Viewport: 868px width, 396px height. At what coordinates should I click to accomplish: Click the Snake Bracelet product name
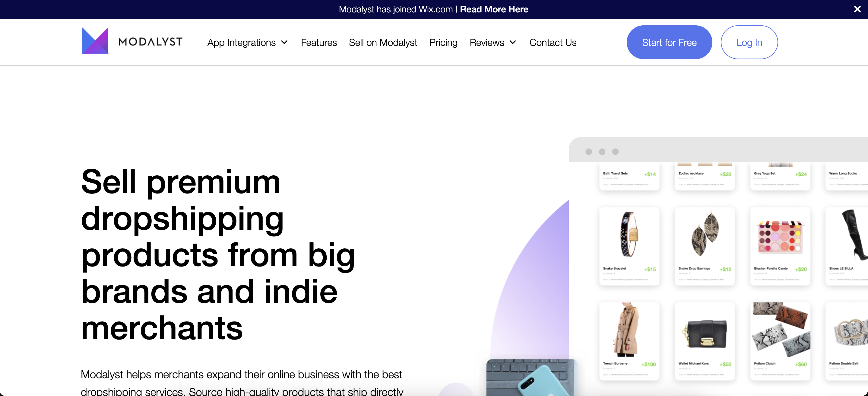coord(615,269)
